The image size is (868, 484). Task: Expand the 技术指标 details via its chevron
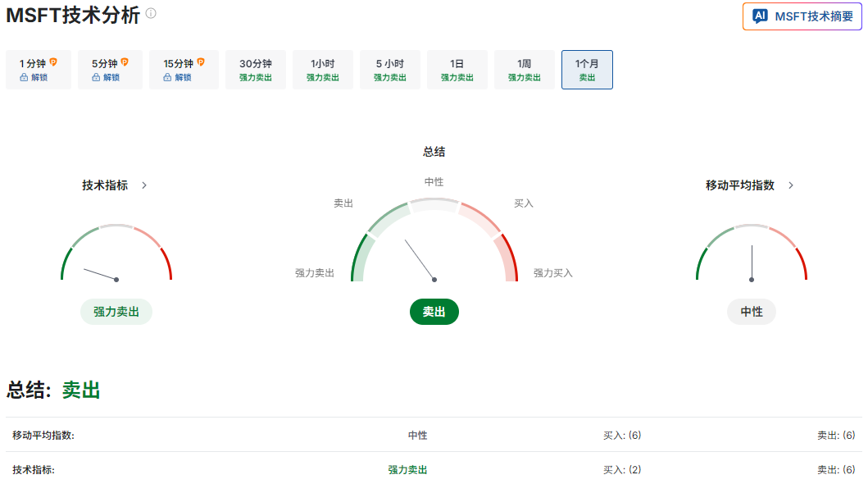pyautogui.click(x=143, y=185)
